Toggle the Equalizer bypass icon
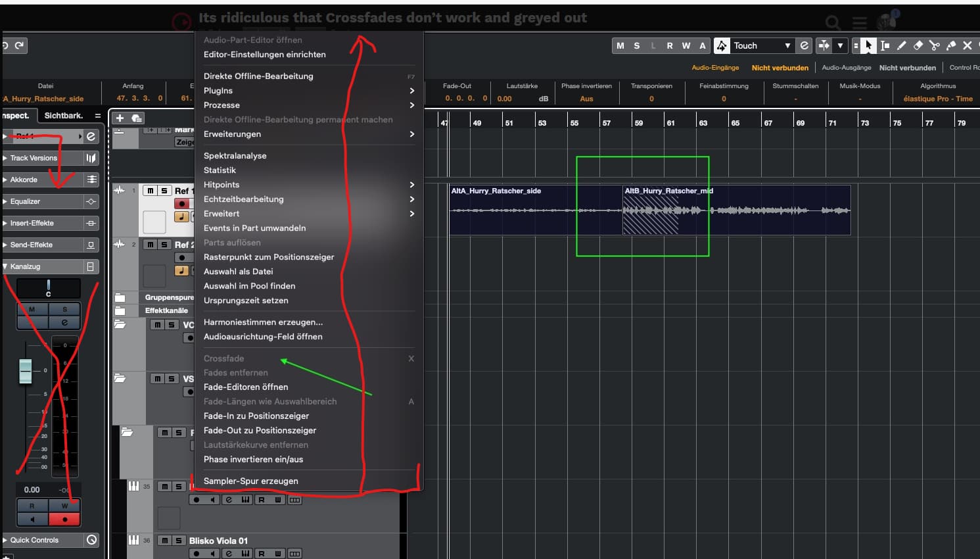The width and height of the screenshot is (980, 559). click(x=91, y=201)
